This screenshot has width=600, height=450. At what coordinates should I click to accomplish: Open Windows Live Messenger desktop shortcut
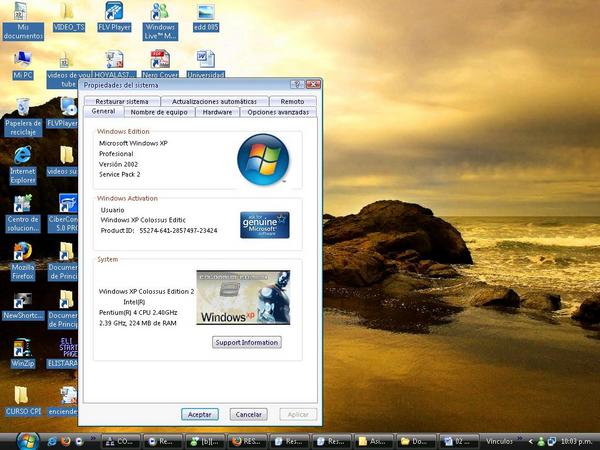coord(160,21)
